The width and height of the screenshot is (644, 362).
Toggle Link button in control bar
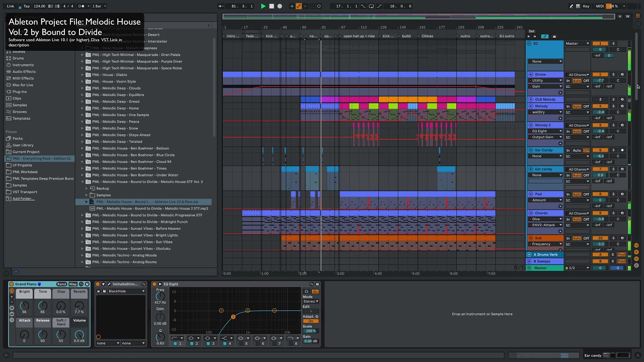11,6
